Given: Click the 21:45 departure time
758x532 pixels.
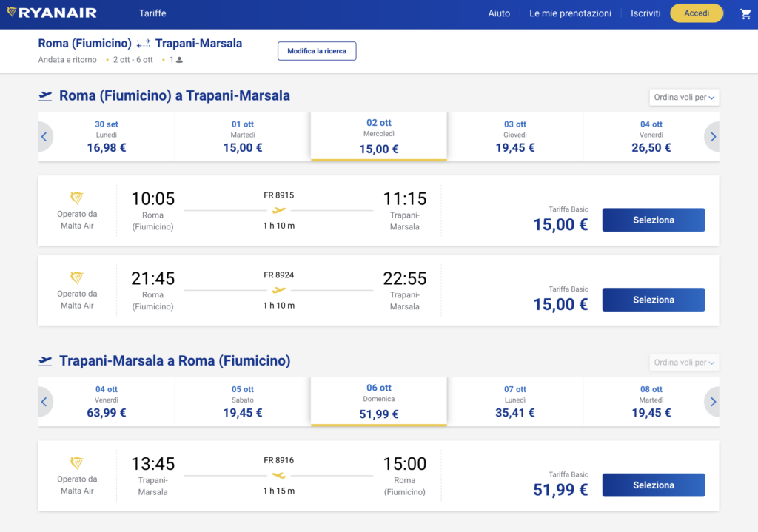Looking at the screenshot, I should [152, 278].
